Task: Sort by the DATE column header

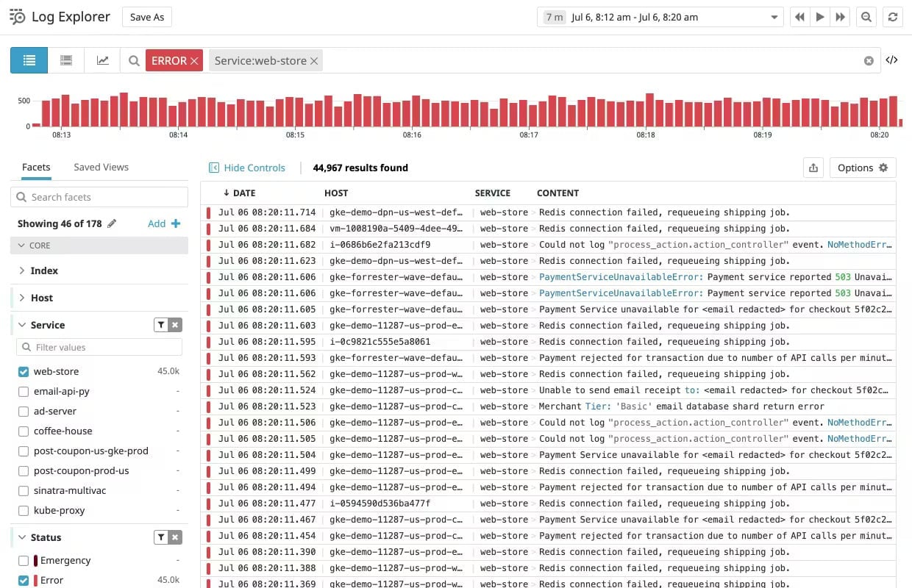Action: point(239,193)
